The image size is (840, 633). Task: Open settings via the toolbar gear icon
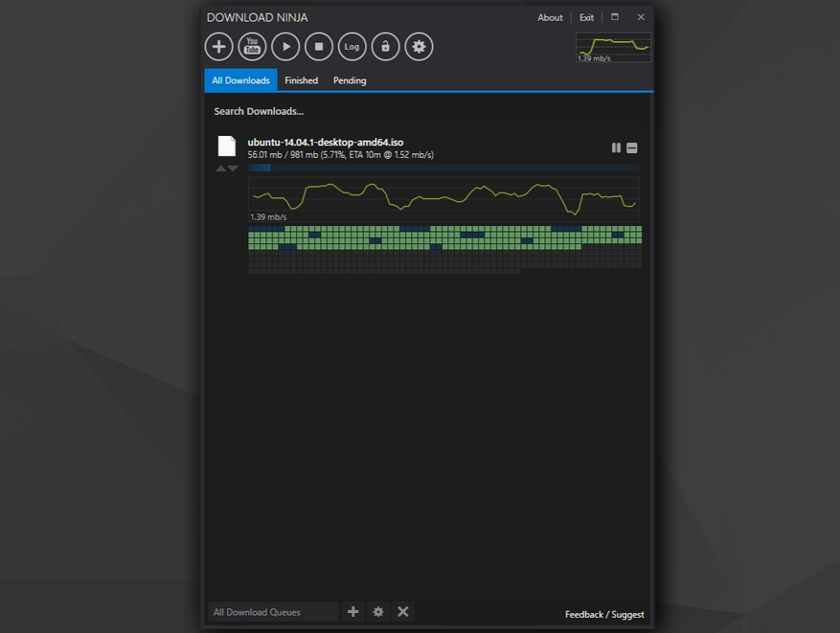(419, 47)
